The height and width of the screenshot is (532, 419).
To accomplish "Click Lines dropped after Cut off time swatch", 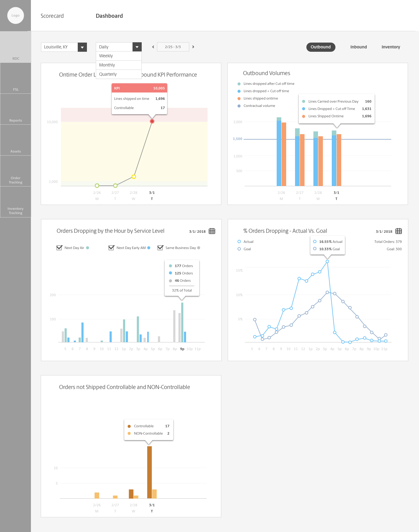I will pos(239,84).
